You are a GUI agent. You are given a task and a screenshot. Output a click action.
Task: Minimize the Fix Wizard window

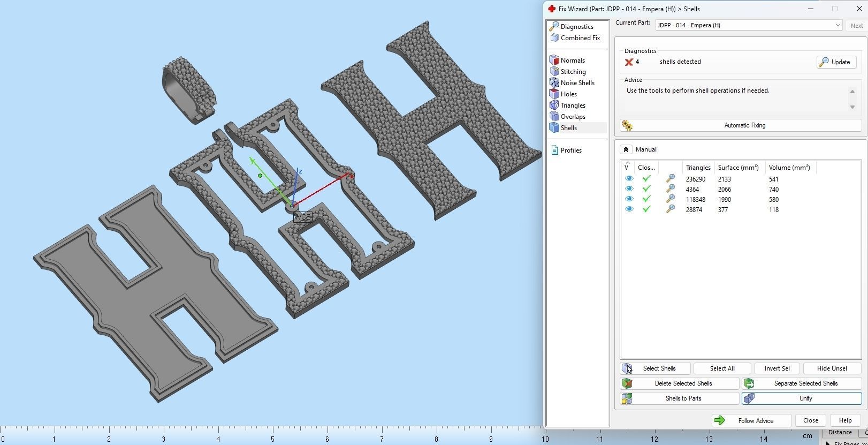click(x=811, y=9)
